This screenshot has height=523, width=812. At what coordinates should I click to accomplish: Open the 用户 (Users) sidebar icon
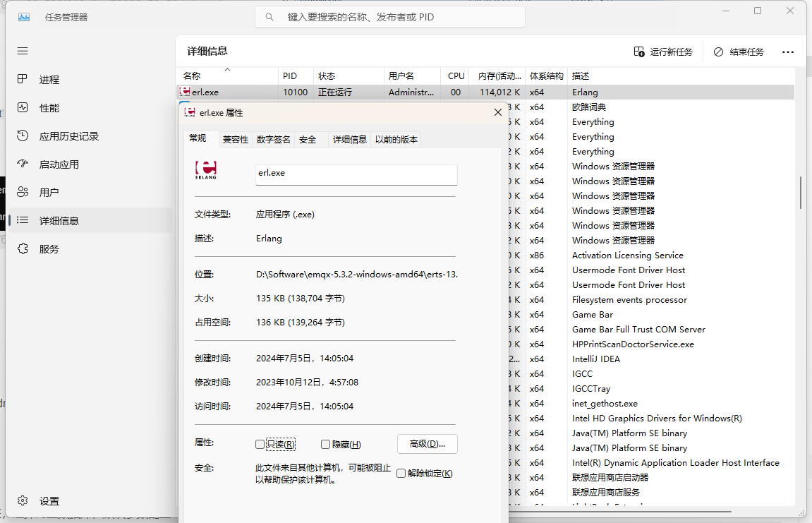click(x=23, y=193)
